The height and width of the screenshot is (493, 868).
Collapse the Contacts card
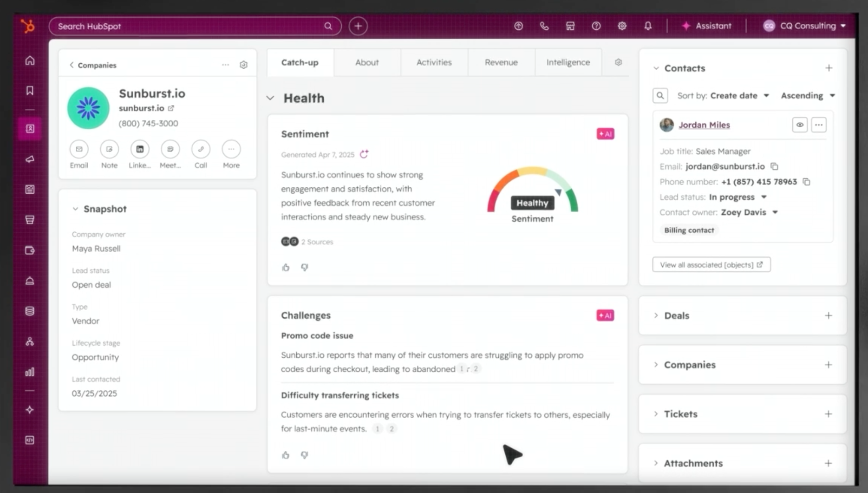coord(656,68)
